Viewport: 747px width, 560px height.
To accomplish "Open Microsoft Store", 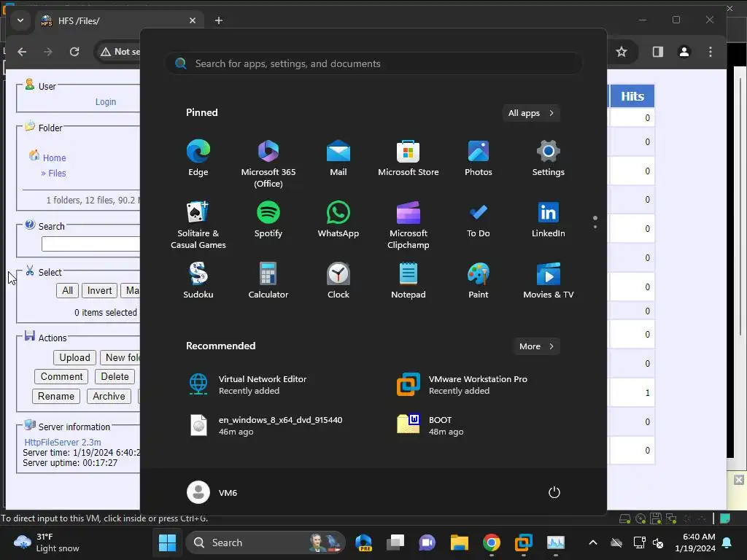I will (x=409, y=158).
